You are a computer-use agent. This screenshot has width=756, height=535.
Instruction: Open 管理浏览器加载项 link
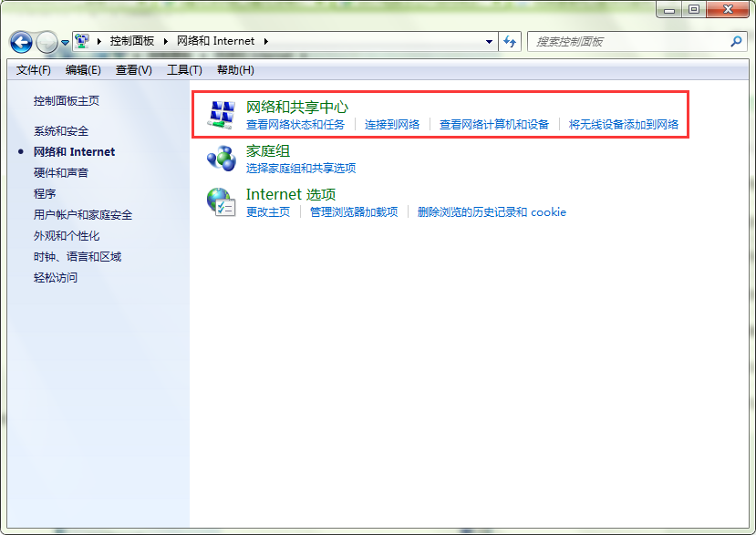[354, 212]
